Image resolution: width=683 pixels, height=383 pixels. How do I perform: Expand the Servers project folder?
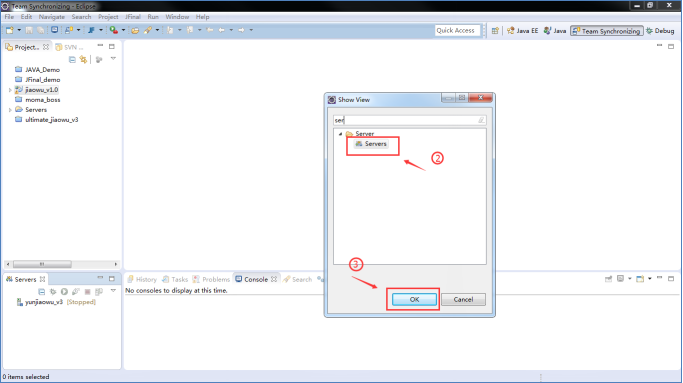coord(10,110)
